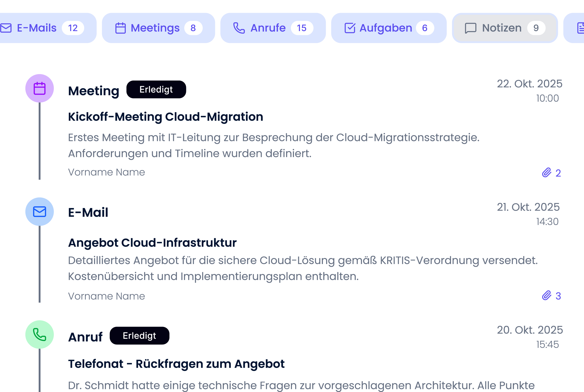Click the calendar icon in Meetings tab
Screen dimensions: 584x392
[x=120, y=28]
